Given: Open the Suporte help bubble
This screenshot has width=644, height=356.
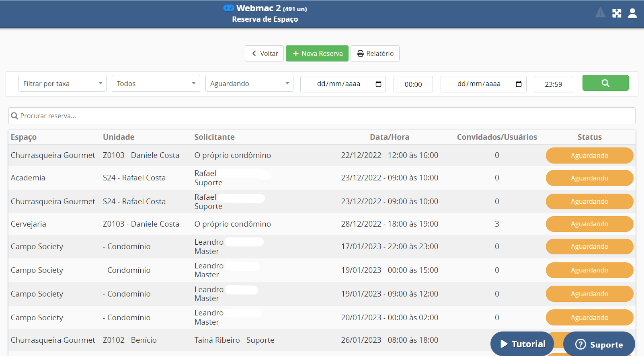Looking at the screenshot, I should (599, 344).
